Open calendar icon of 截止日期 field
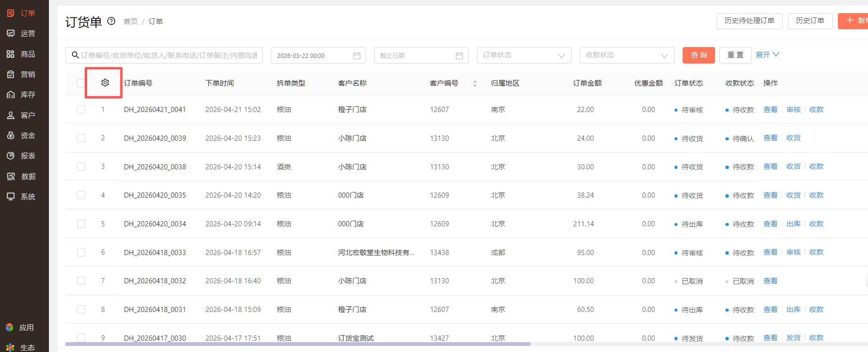The width and height of the screenshot is (868, 352). tap(459, 56)
